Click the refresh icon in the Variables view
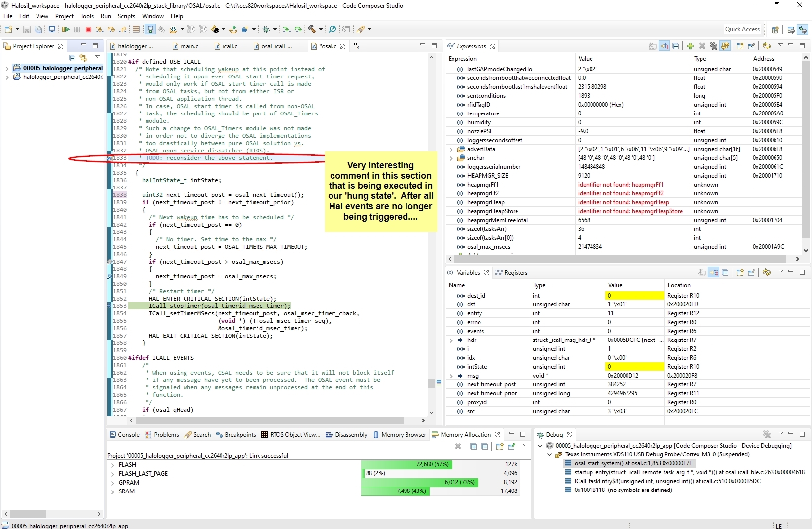812x529 pixels. point(766,273)
